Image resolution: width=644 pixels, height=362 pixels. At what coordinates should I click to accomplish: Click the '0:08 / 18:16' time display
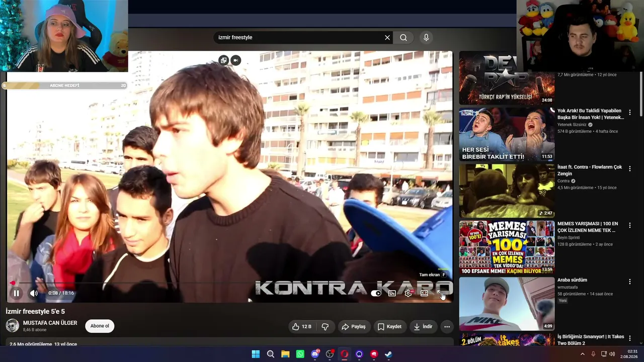pos(61,293)
